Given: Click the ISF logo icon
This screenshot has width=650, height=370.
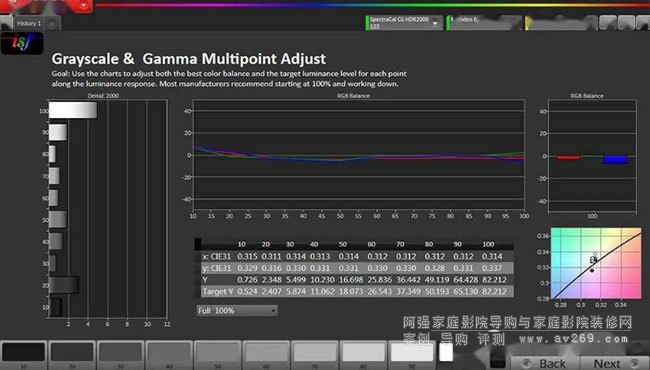Looking at the screenshot, I should pos(22,43).
